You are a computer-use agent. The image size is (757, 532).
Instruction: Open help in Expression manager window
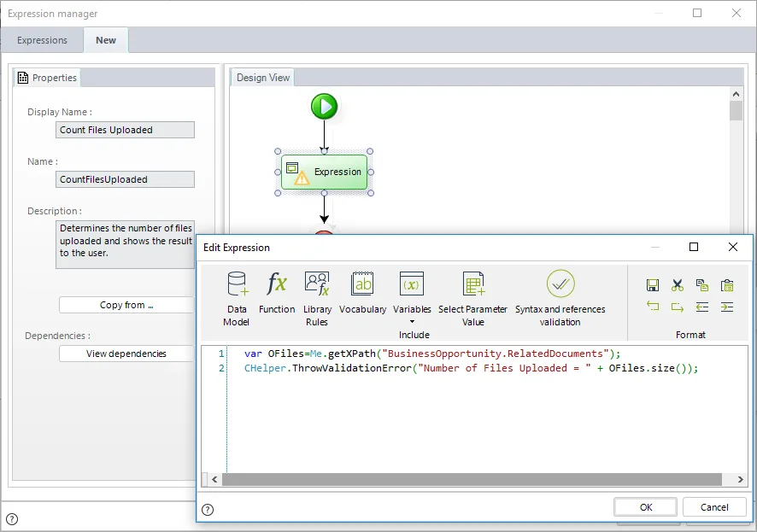click(12, 519)
